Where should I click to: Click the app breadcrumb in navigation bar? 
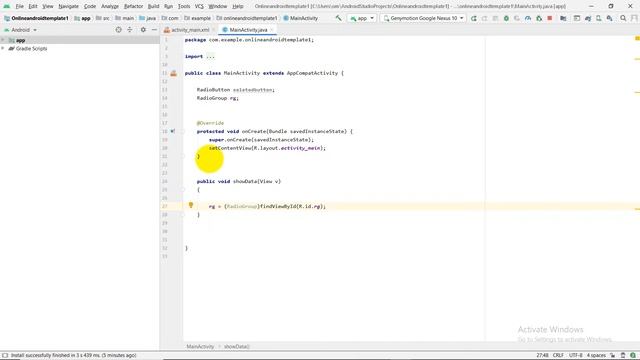[82, 18]
